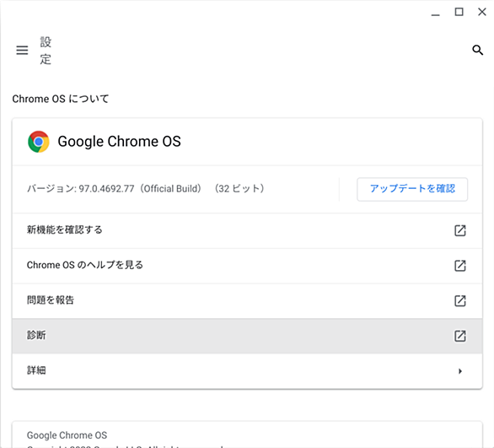This screenshot has width=494, height=448.
Task: Click the version number text 97.0.4692.77
Action: pos(106,188)
